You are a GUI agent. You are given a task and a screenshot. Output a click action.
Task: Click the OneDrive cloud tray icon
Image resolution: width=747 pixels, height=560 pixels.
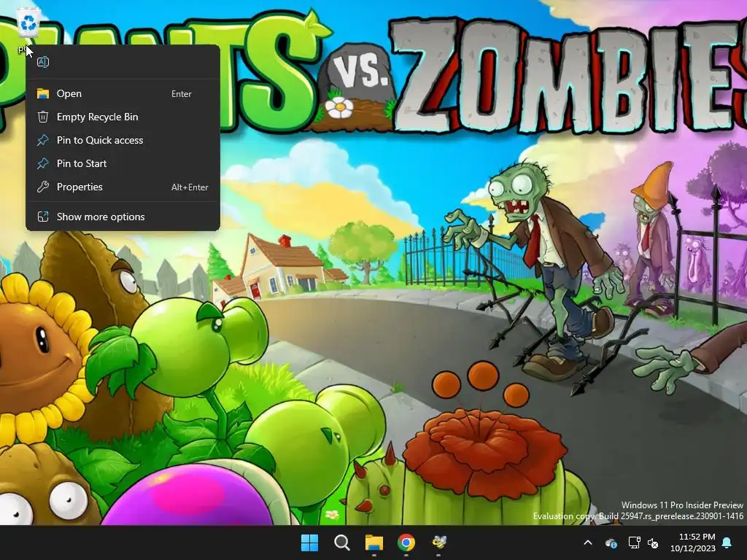click(x=611, y=542)
